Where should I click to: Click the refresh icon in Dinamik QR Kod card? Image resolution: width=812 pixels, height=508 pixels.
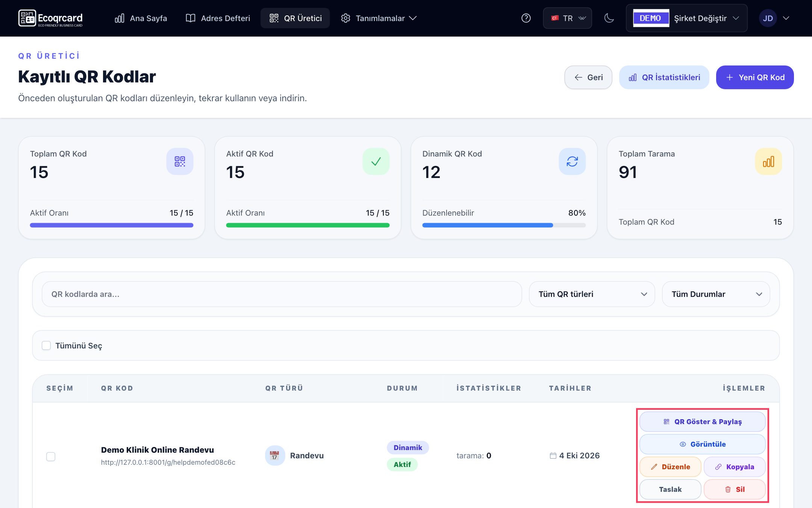572,161
